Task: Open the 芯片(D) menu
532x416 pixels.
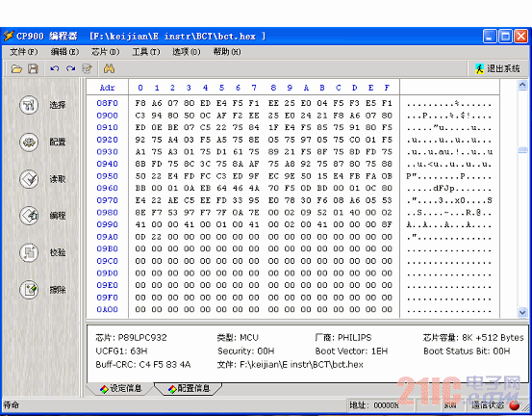Action: pos(105,52)
